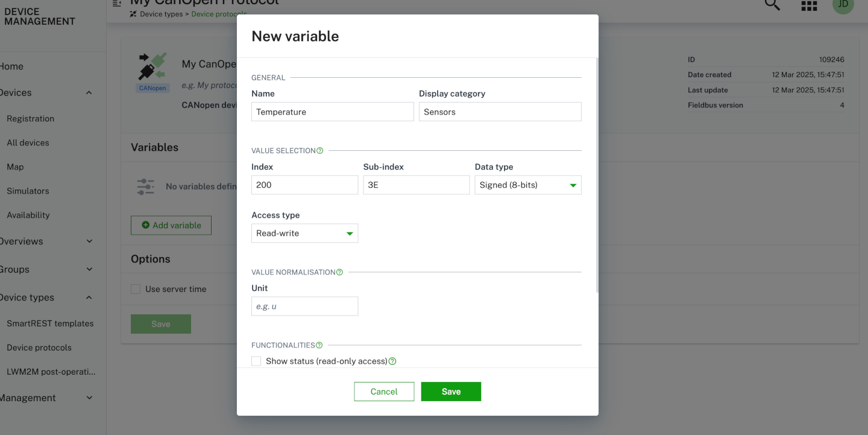Open the VALUE NORMALISATION help icon
The width and height of the screenshot is (868, 435).
tap(340, 272)
